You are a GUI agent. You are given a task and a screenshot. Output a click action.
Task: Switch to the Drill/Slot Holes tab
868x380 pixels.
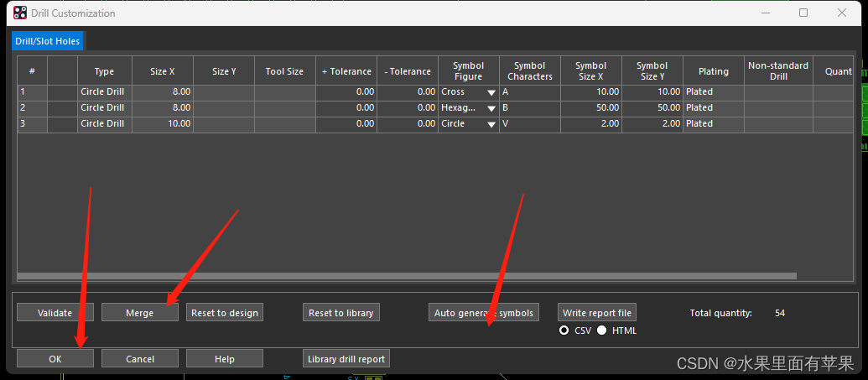pos(47,41)
